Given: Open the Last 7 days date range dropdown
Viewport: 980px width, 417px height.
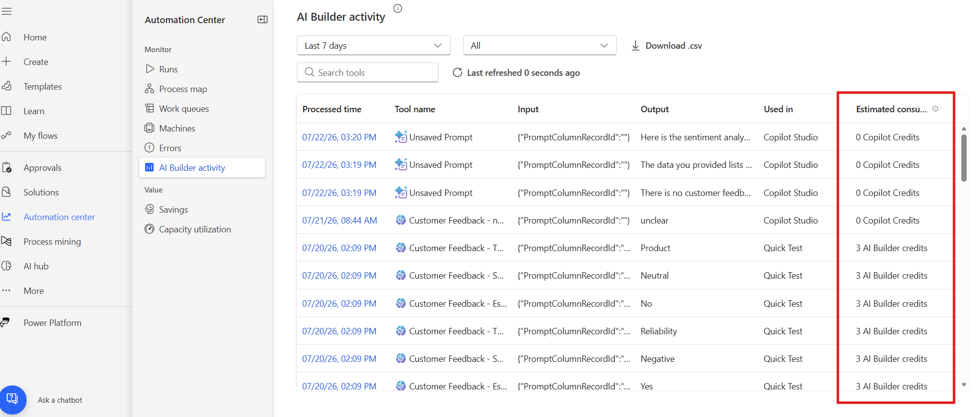Looking at the screenshot, I should click(374, 45).
